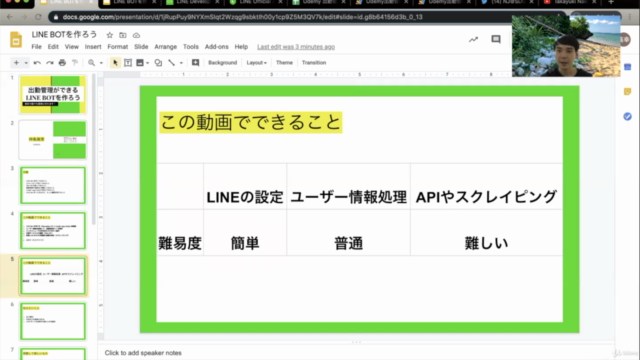Viewport: 640px width, 360px height.
Task: Expand the line type dropdown arrow
Action: [x=181, y=63]
